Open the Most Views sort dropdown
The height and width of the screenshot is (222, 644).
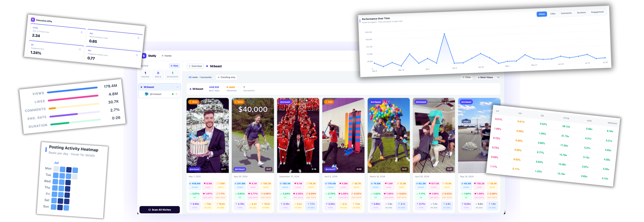point(488,77)
